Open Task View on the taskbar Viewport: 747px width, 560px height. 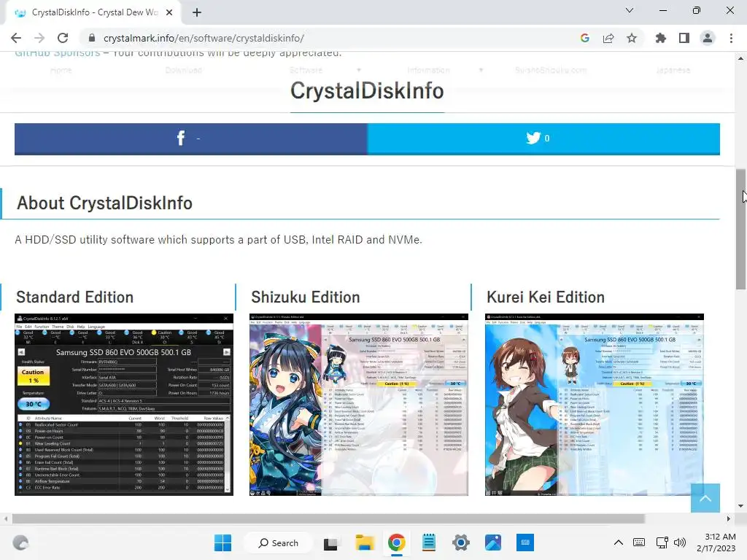coord(330,543)
